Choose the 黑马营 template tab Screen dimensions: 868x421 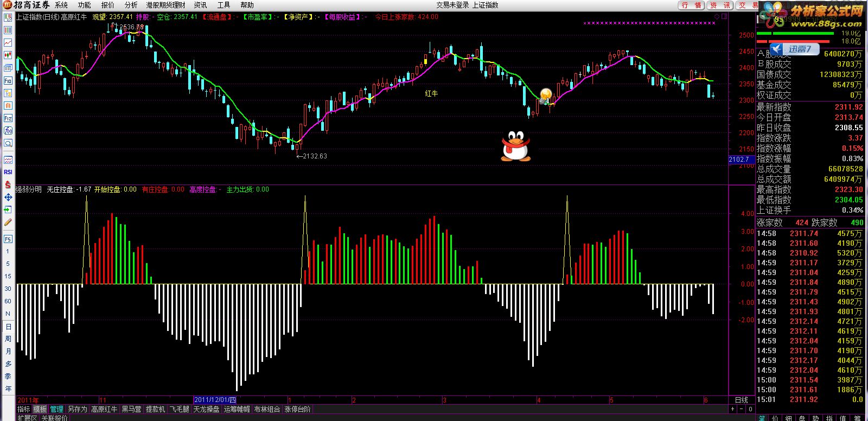click(131, 409)
